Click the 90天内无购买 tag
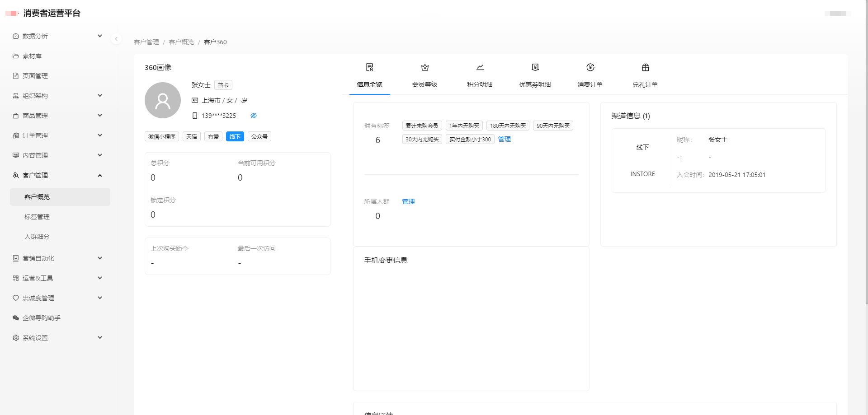Image resolution: width=868 pixels, height=415 pixels. 553,126
